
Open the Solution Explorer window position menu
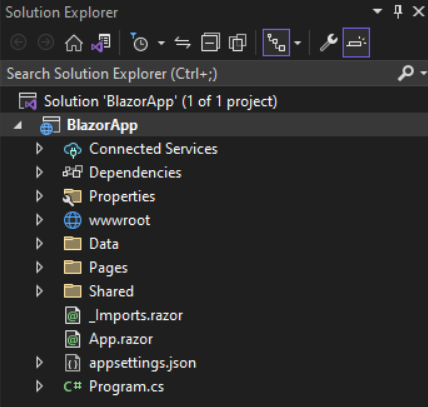(x=377, y=12)
